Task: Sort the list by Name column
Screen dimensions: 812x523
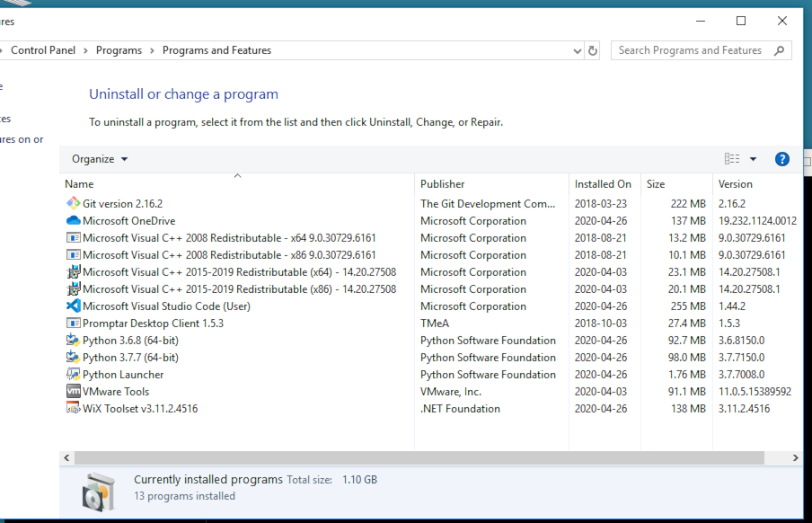Action: click(79, 184)
